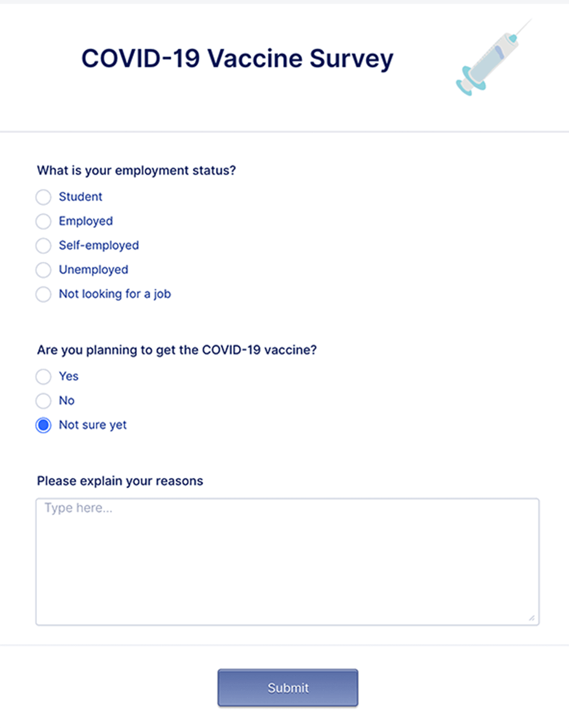This screenshot has height=728, width=569.
Task: Choose the Employed radio option
Action: pyautogui.click(x=43, y=221)
